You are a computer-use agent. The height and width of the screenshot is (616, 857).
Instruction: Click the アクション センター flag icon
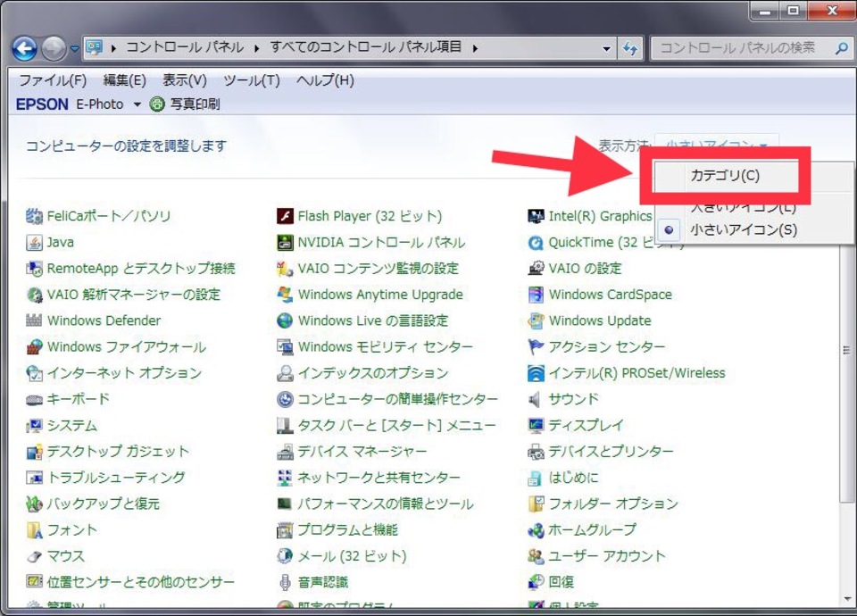(x=536, y=347)
